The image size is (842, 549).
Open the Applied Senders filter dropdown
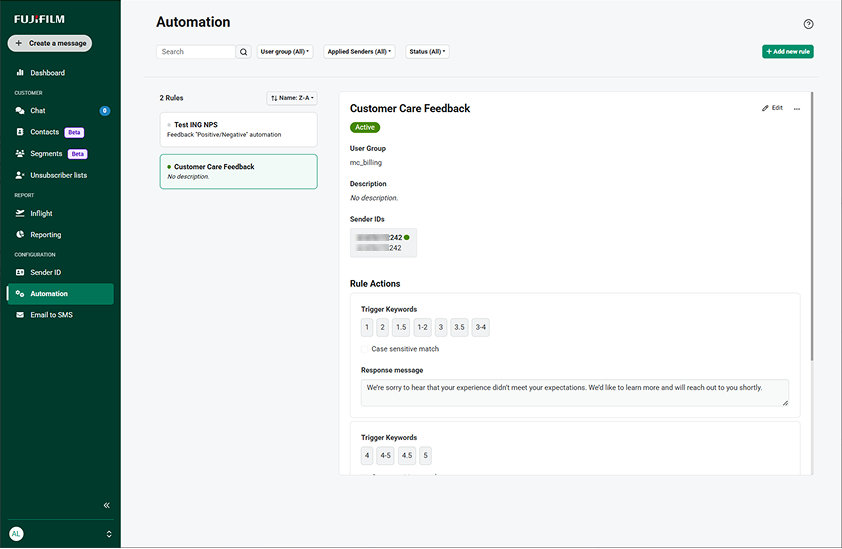point(360,52)
